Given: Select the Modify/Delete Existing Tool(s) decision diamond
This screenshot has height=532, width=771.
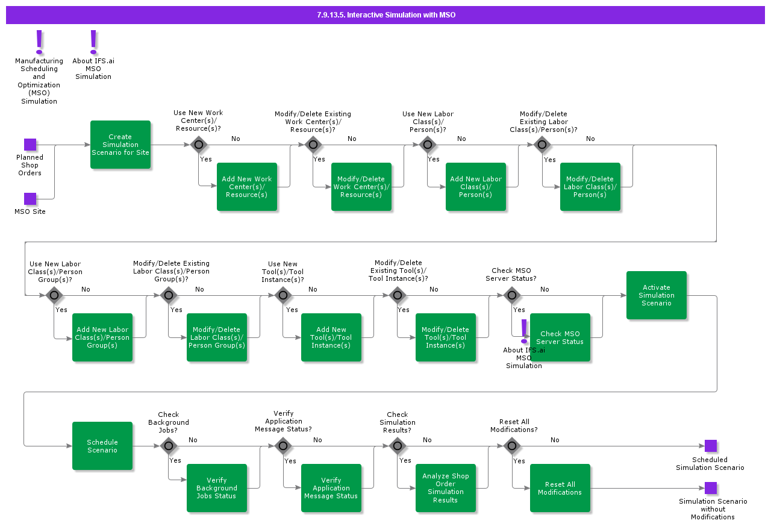Looking at the screenshot, I should tap(398, 295).
